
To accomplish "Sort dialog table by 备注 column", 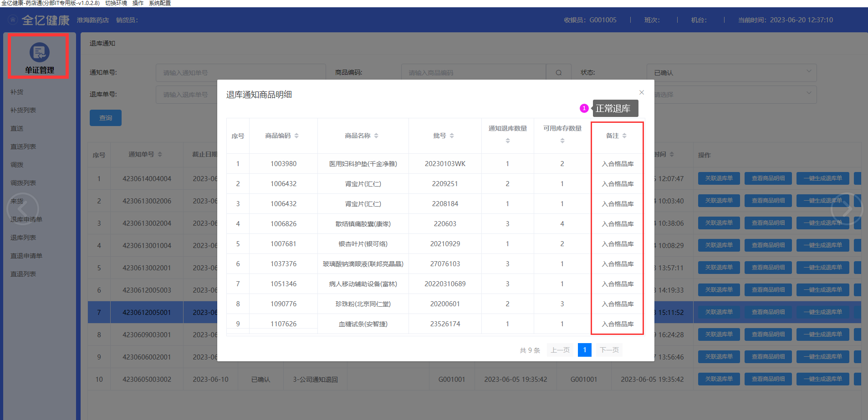I will pyautogui.click(x=624, y=136).
